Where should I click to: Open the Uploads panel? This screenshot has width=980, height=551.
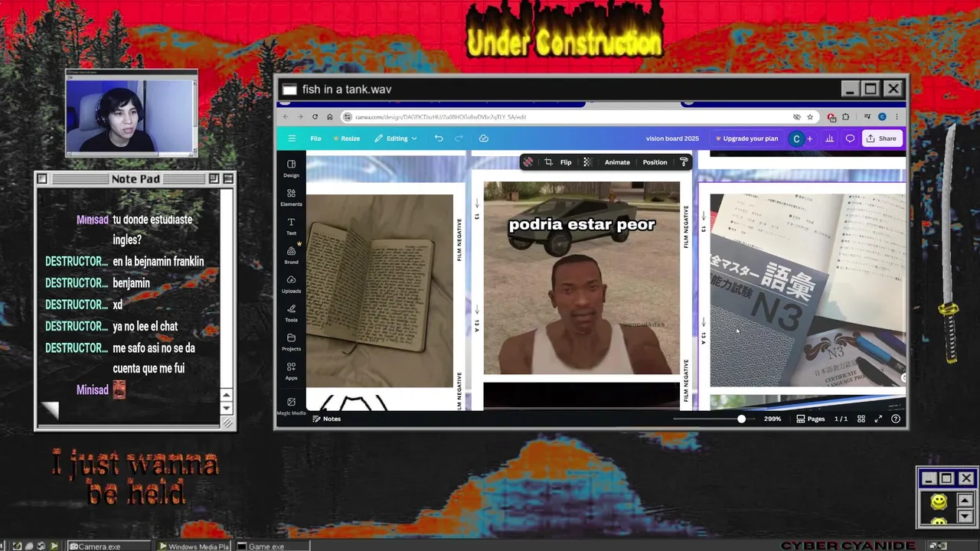(291, 284)
